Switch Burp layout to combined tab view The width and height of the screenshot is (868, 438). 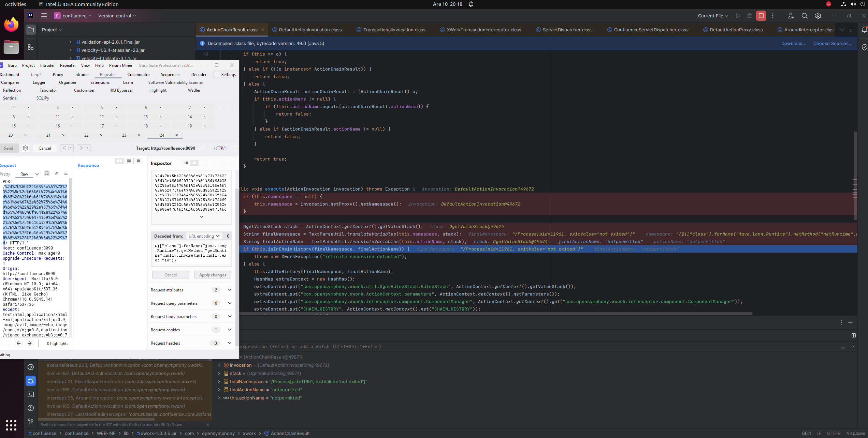coord(138,161)
